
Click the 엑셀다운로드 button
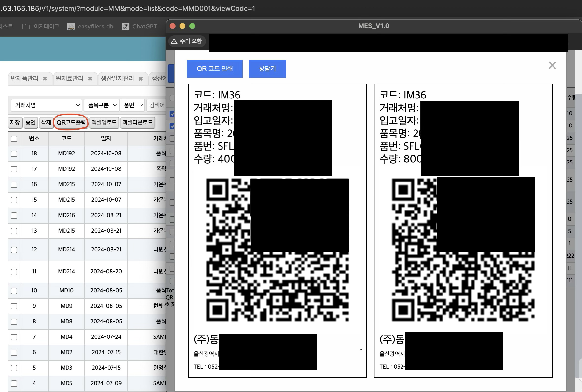click(x=138, y=123)
